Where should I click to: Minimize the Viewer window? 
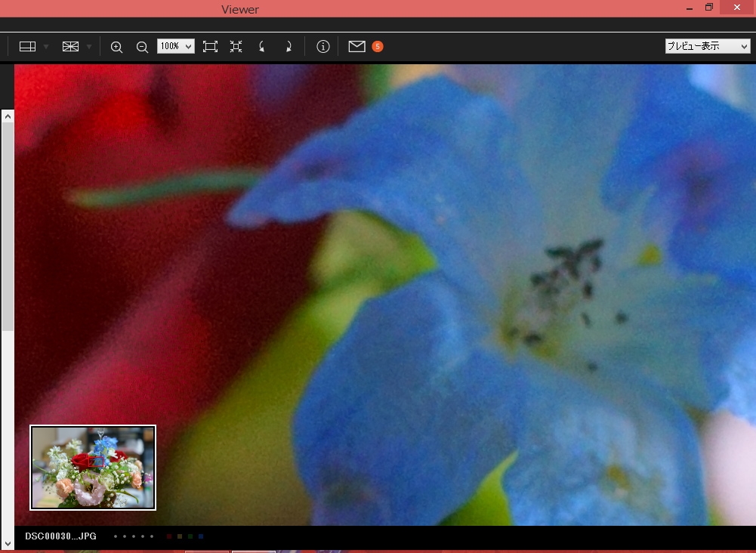690,8
